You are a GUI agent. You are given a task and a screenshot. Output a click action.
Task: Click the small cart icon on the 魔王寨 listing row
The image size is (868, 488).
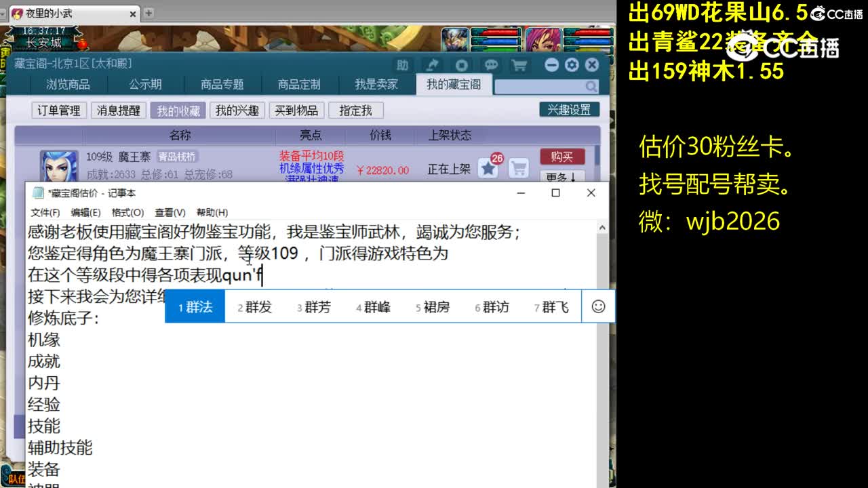[x=519, y=169]
